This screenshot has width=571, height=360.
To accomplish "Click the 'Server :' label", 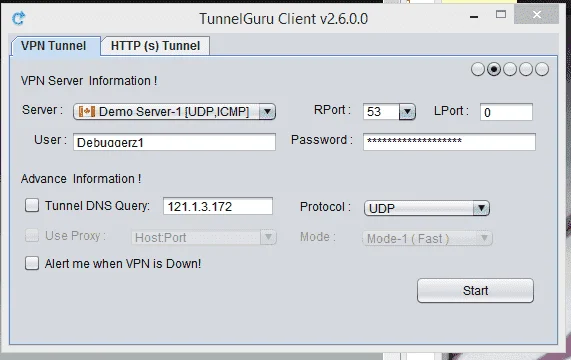I will click(42, 110).
